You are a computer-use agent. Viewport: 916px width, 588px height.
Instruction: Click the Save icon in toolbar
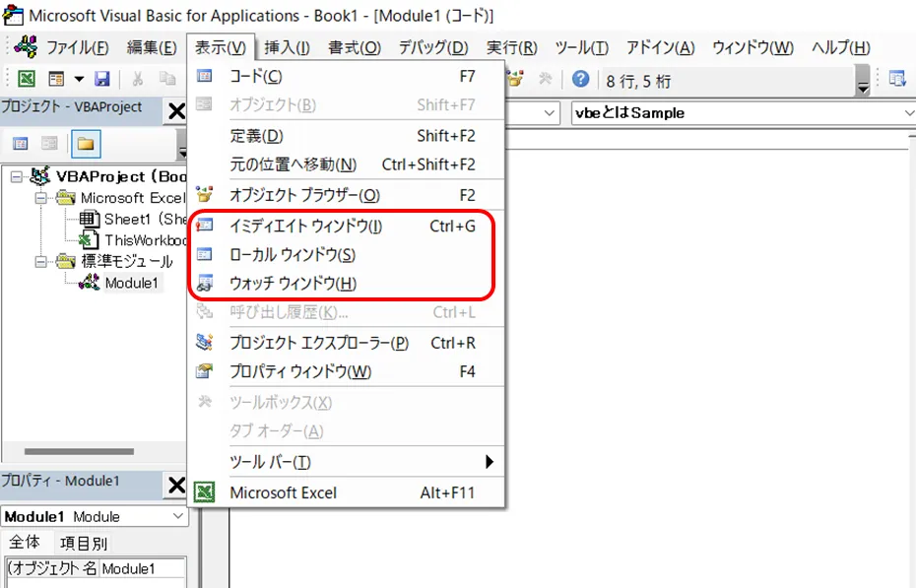tap(101, 79)
